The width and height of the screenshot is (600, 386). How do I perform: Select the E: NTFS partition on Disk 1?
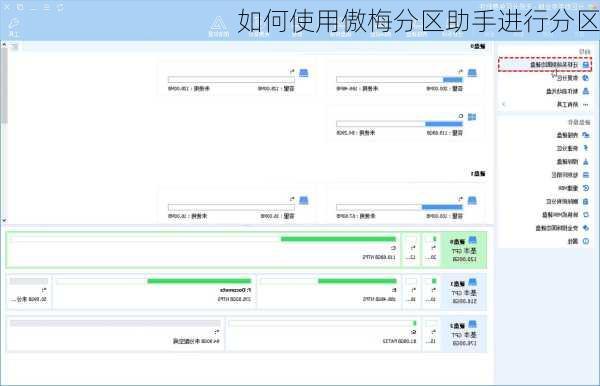pyautogui.click(x=330, y=292)
